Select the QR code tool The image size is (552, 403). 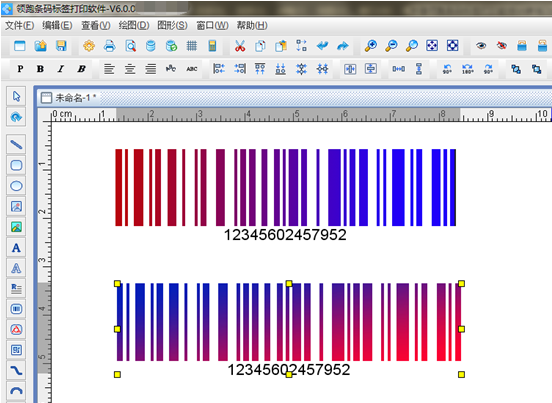coord(16,350)
